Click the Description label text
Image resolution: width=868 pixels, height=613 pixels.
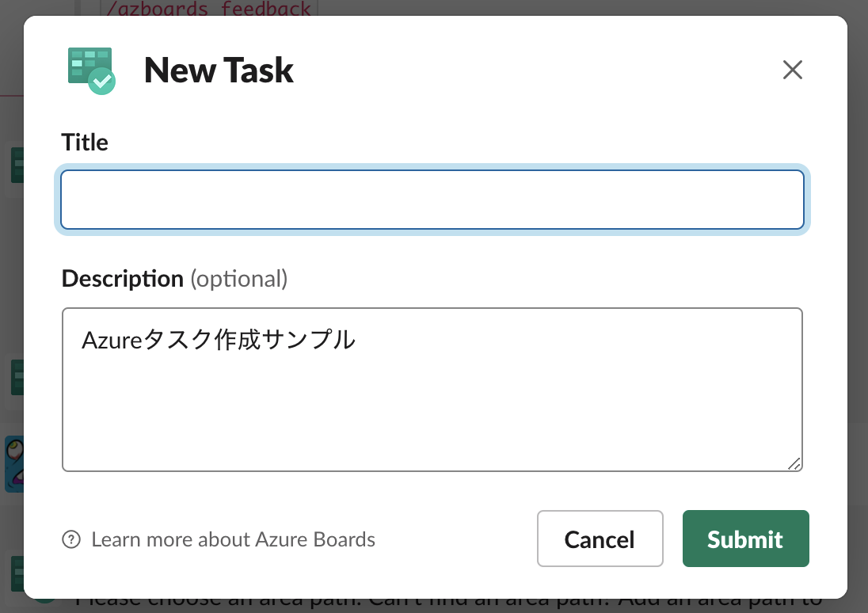122,278
